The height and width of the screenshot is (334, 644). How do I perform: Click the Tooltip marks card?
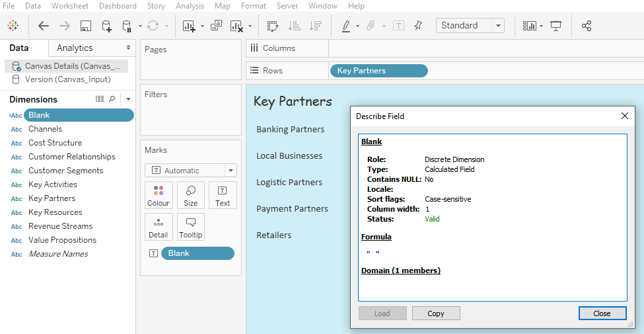point(191,227)
